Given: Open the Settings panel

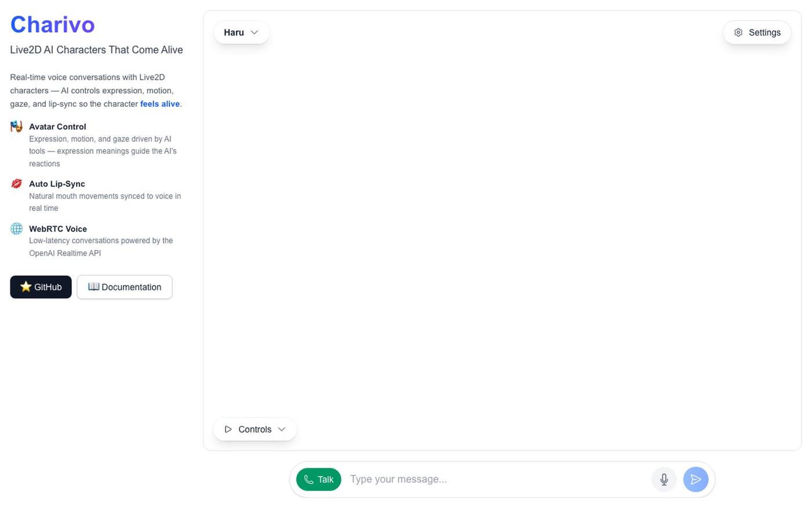Looking at the screenshot, I should [757, 33].
